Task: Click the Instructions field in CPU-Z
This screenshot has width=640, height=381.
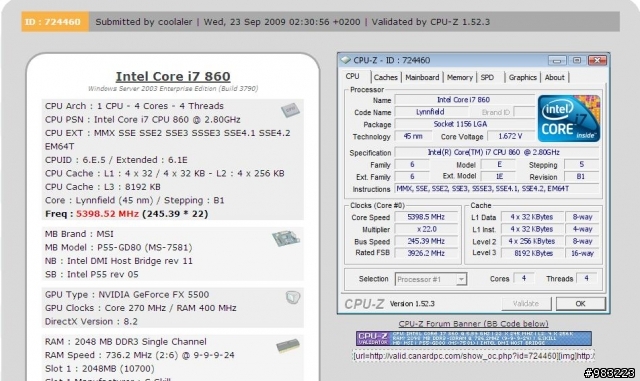Action: pos(496,189)
